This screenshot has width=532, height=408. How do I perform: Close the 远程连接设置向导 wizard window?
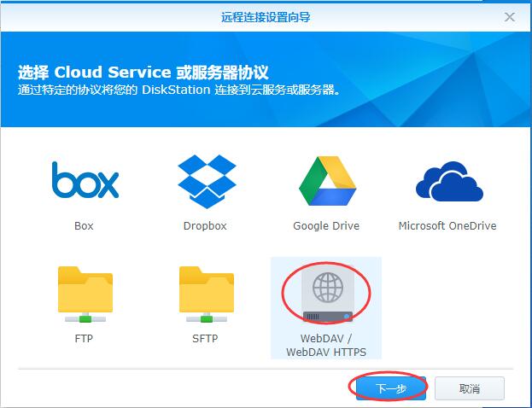(510, 16)
